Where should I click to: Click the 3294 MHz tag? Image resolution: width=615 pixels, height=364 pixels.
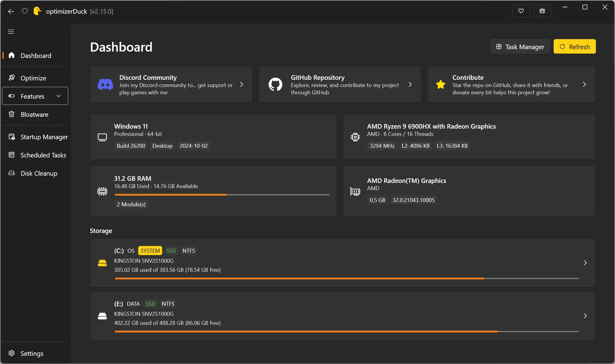pyautogui.click(x=382, y=146)
